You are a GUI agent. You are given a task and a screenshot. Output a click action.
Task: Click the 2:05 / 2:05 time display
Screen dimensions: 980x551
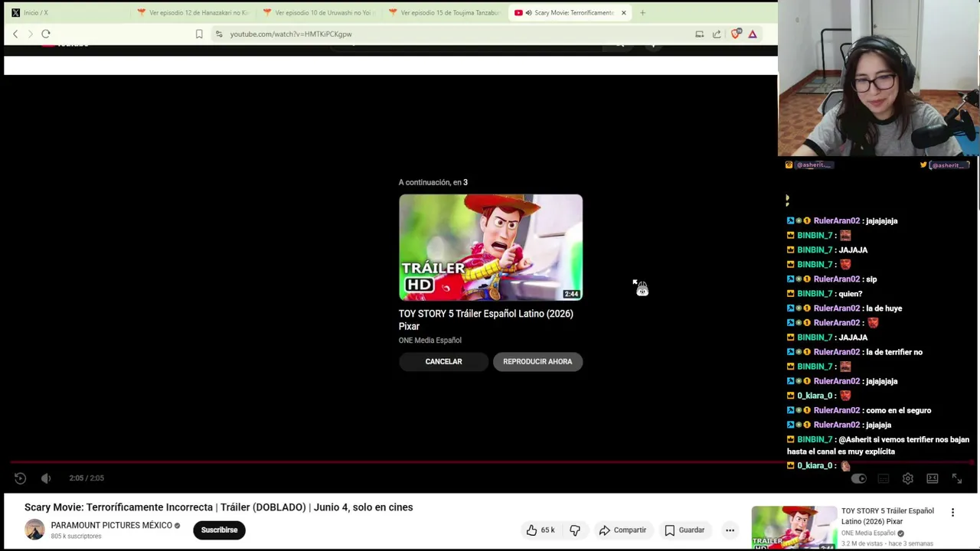point(87,478)
